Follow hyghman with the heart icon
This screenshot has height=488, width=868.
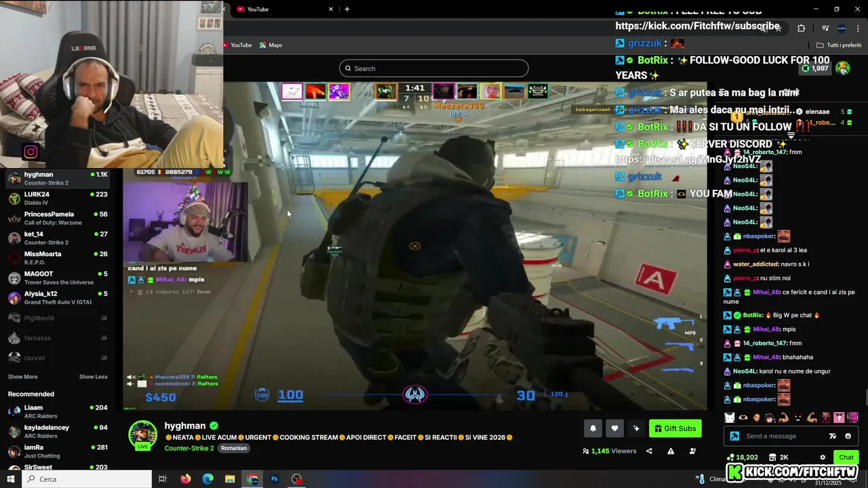point(614,428)
